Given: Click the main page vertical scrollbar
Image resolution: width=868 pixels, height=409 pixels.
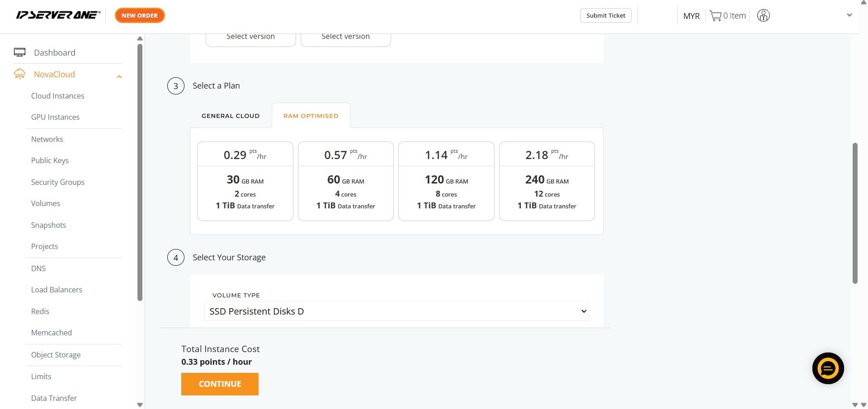Looking at the screenshot, I should coord(854,212).
